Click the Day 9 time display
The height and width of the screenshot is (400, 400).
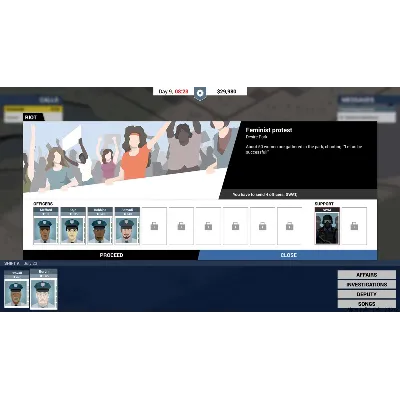(173, 91)
